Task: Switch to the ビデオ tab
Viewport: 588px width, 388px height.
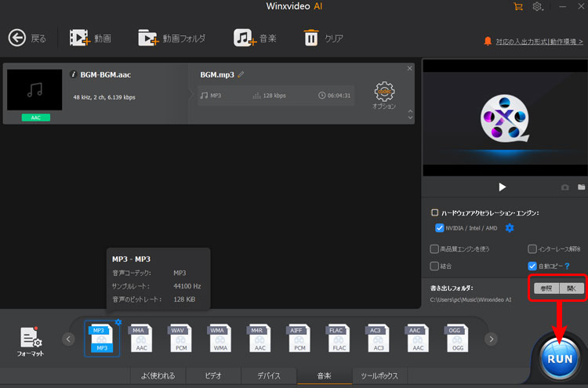Action: (213, 375)
